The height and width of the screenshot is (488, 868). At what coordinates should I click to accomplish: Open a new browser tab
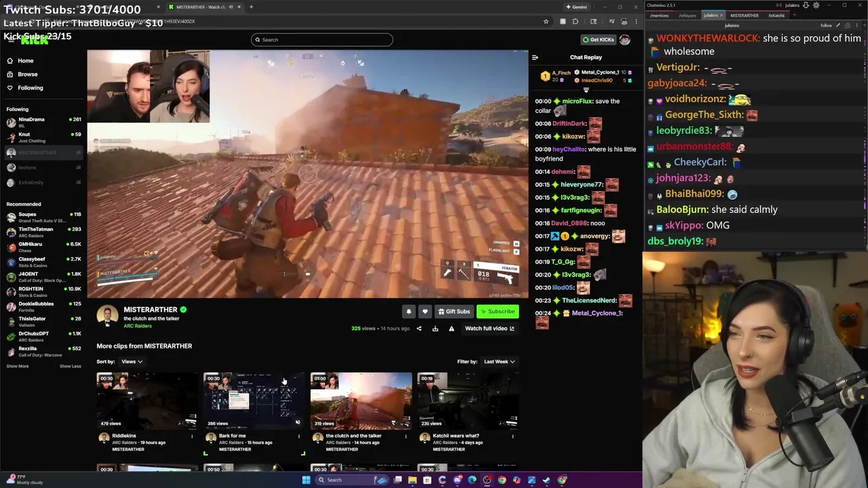tap(251, 7)
